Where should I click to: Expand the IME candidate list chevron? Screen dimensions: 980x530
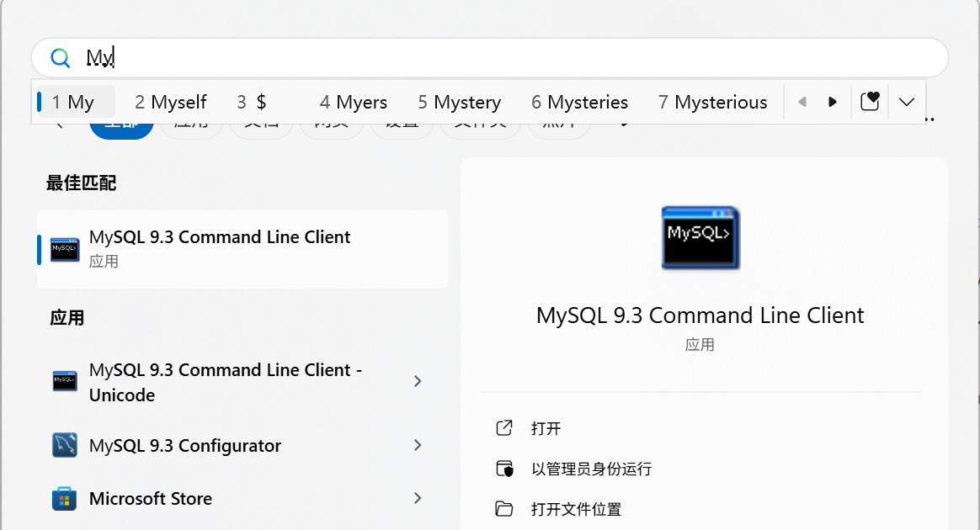(906, 102)
